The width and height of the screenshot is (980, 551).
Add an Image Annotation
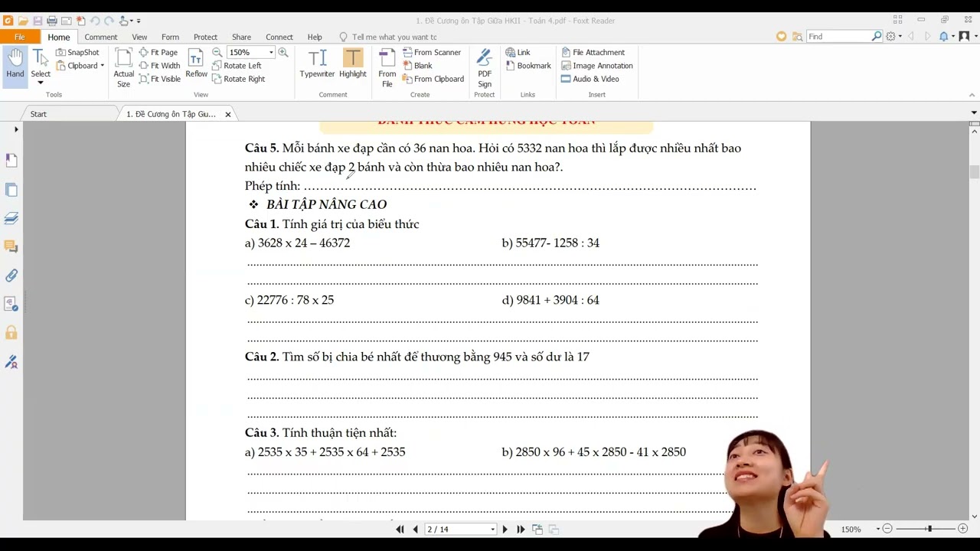click(x=597, y=66)
